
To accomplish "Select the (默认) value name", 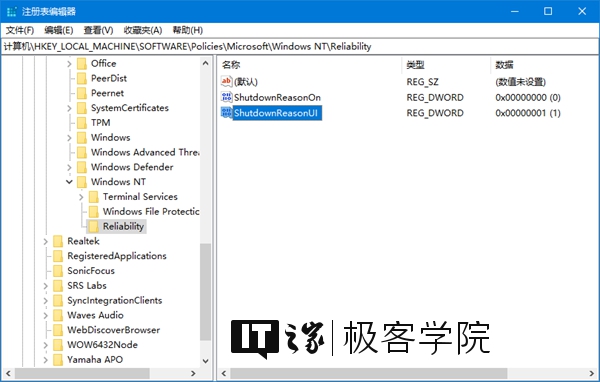I will pos(246,82).
